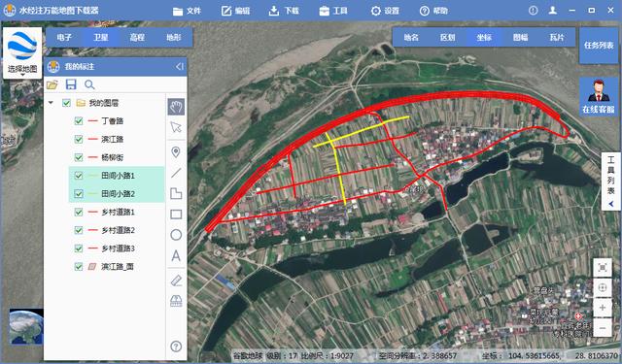The height and width of the screenshot is (364, 622).
Task: Click the red line swatch for 滨江路
Action: pyautogui.click(x=92, y=139)
